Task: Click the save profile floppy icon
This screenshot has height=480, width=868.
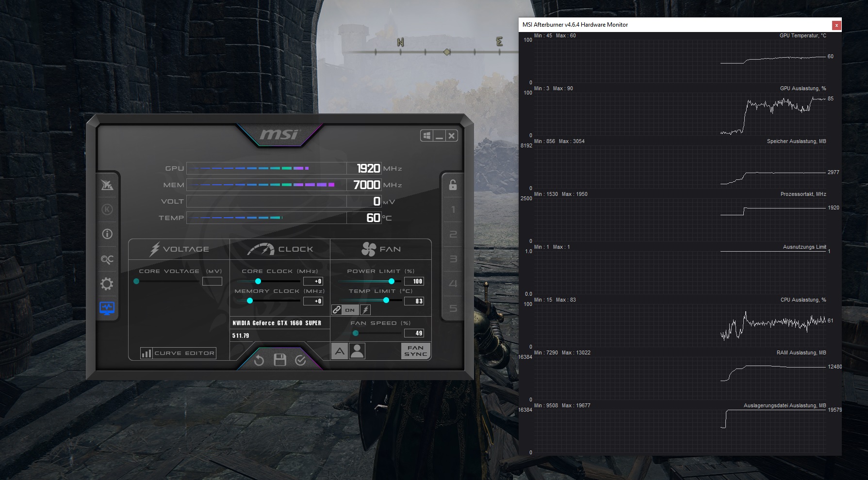Action: (x=280, y=360)
